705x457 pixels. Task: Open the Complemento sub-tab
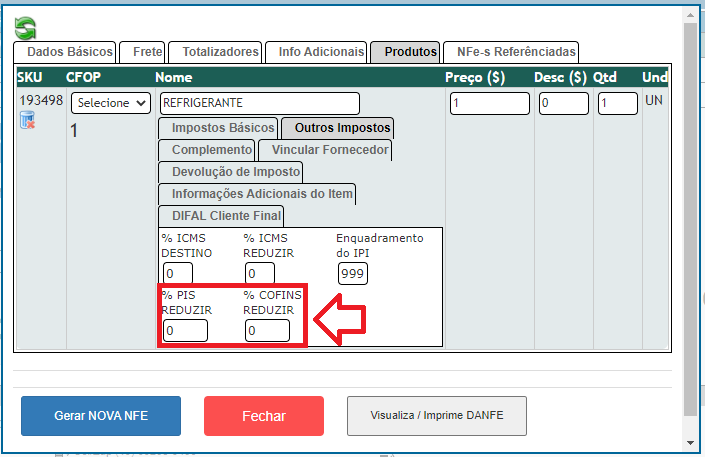(x=207, y=150)
